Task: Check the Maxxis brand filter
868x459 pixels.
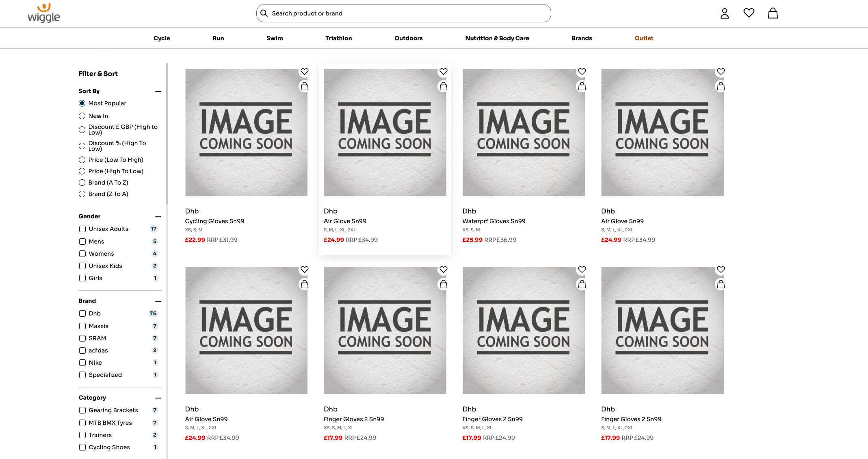Action: pyautogui.click(x=82, y=326)
